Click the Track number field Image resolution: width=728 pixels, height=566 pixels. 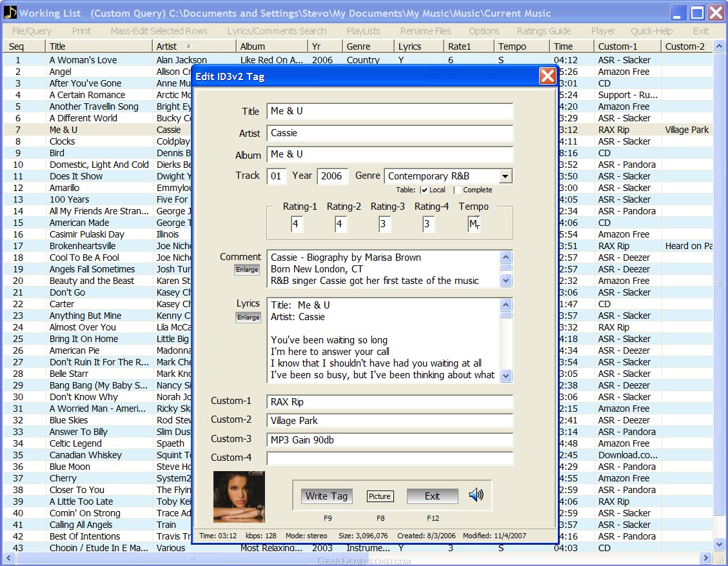pyautogui.click(x=276, y=176)
